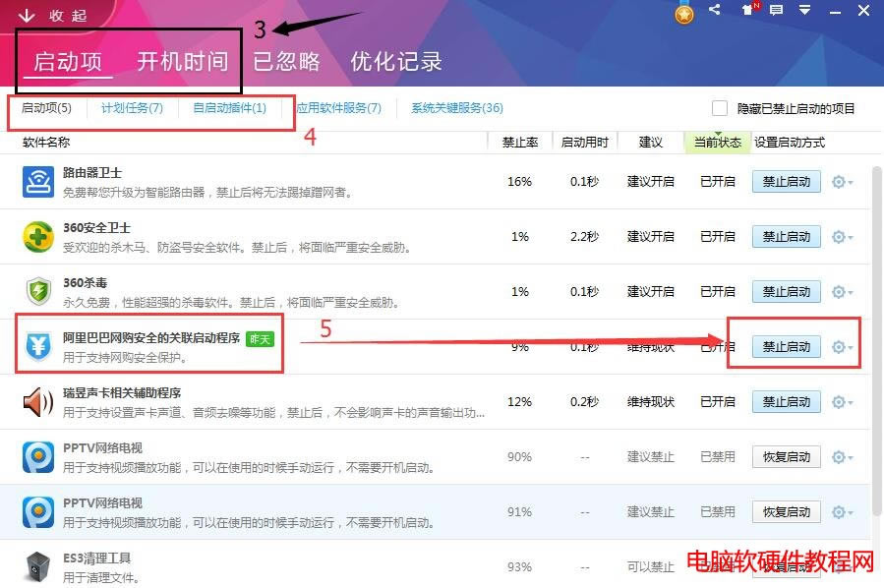Screen dimensions: 884x588
Task: Open the feedback speech bubble icon
Action: (776, 11)
